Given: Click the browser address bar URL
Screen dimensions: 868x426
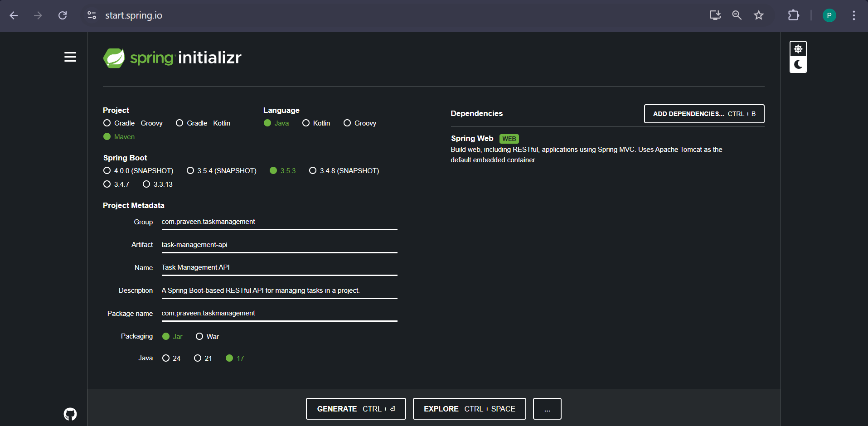Looking at the screenshot, I should [134, 15].
